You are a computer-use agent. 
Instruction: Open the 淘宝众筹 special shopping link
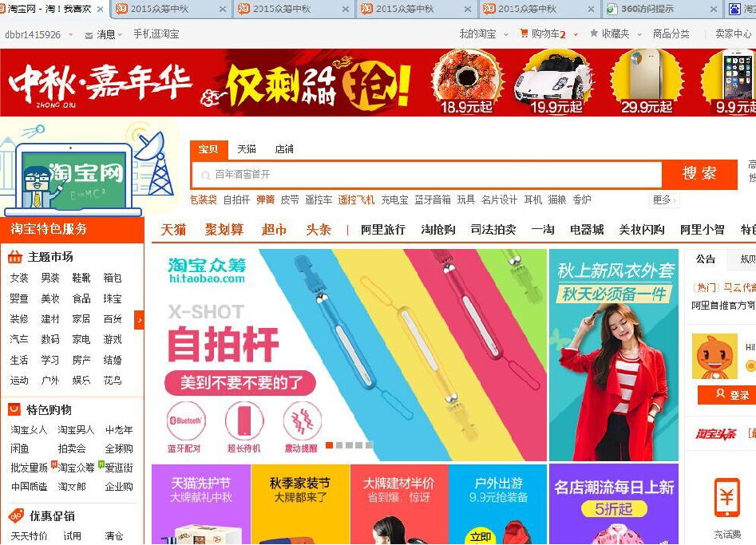coord(76,468)
